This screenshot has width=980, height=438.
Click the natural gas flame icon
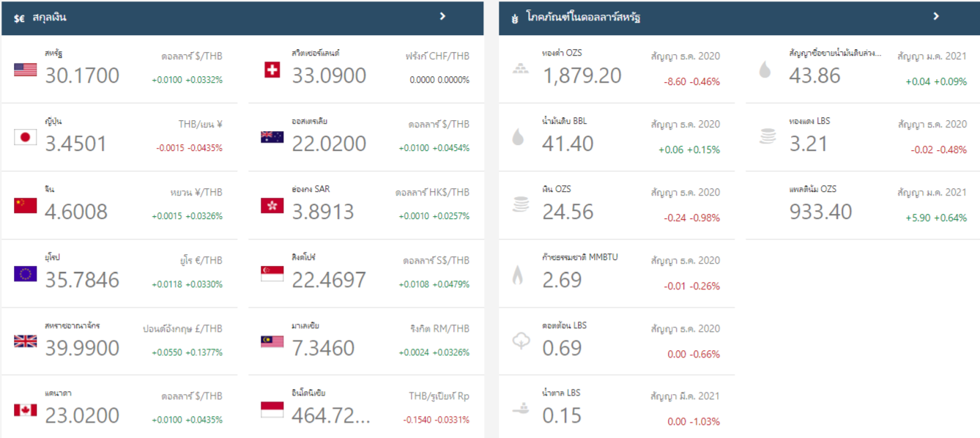[x=518, y=275]
